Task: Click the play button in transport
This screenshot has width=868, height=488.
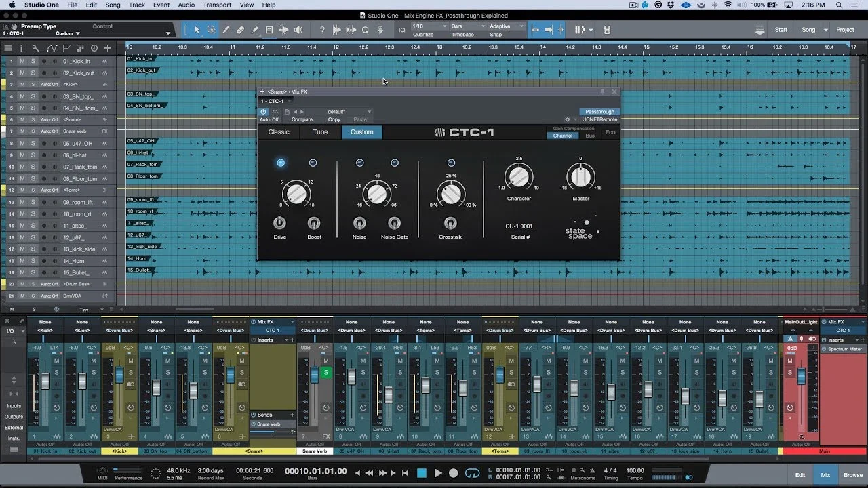Action: (438, 473)
